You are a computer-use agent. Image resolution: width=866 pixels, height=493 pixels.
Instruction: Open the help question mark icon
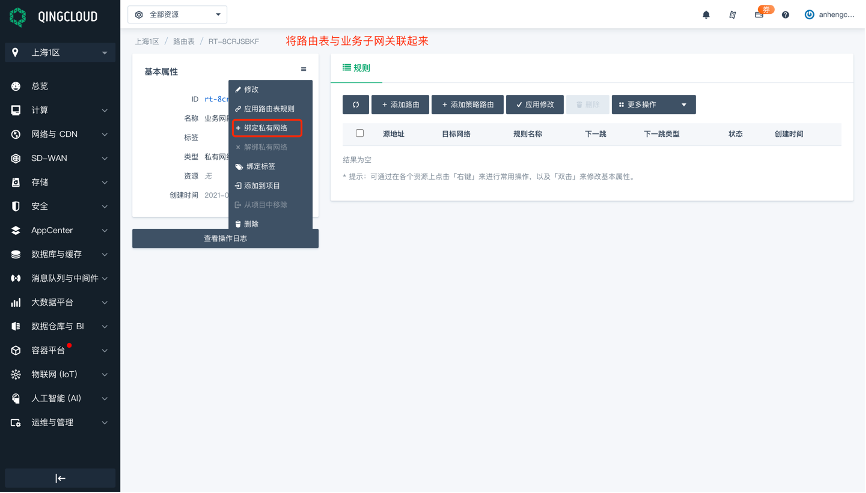click(x=785, y=15)
